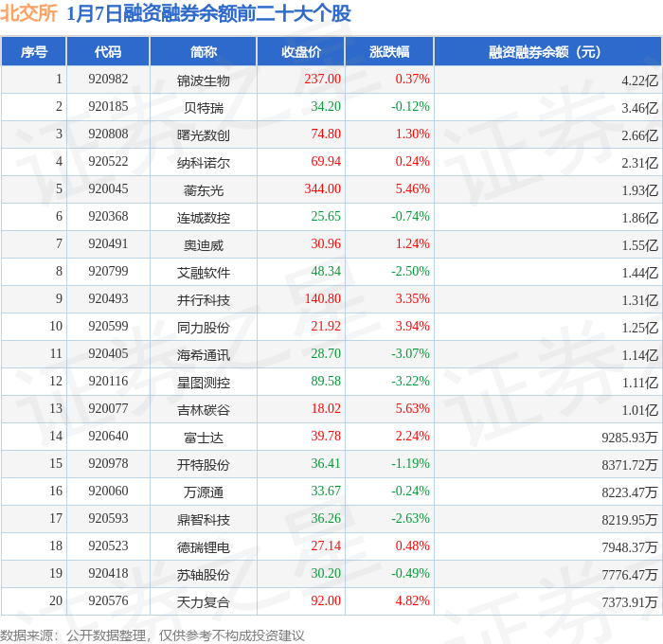The height and width of the screenshot is (644, 663).
Task: Select the stock name 开特股份
Action: pyautogui.click(x=204, y=465)
